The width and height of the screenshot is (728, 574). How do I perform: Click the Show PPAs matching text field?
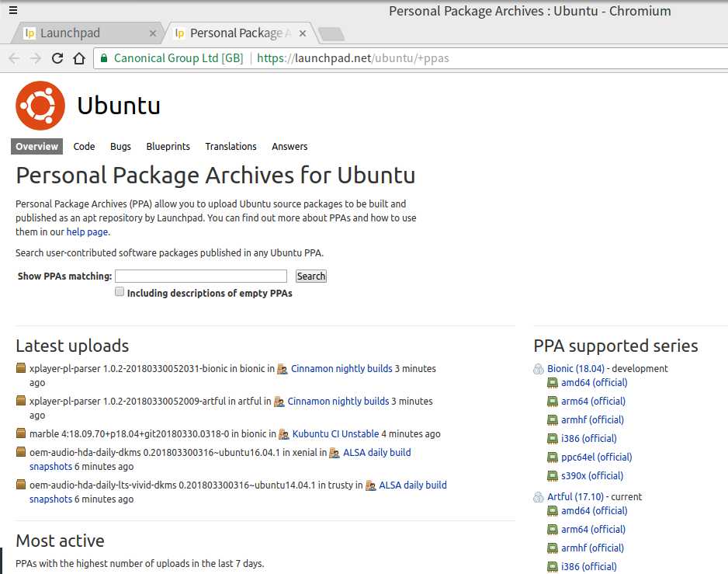[x=201, y=276]
